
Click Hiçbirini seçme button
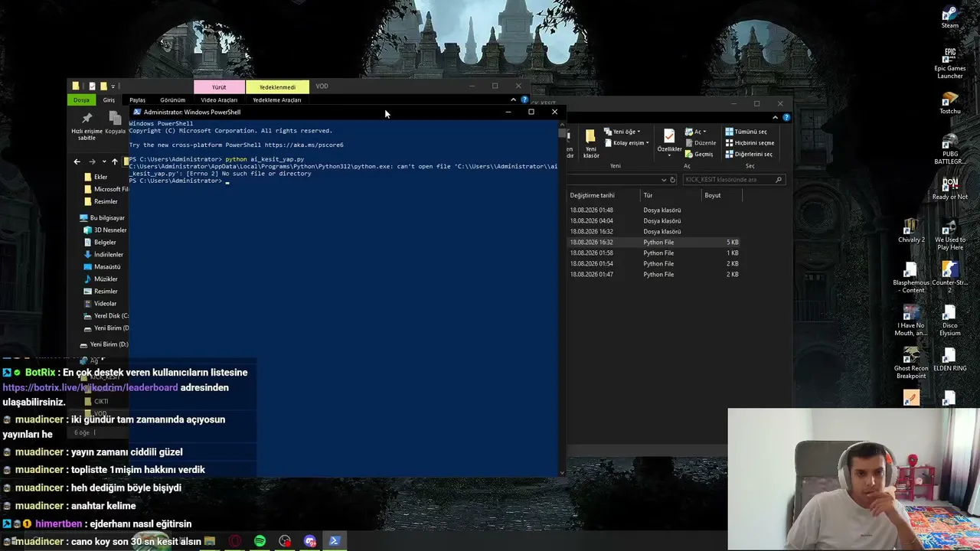click(x=750, y=143)
